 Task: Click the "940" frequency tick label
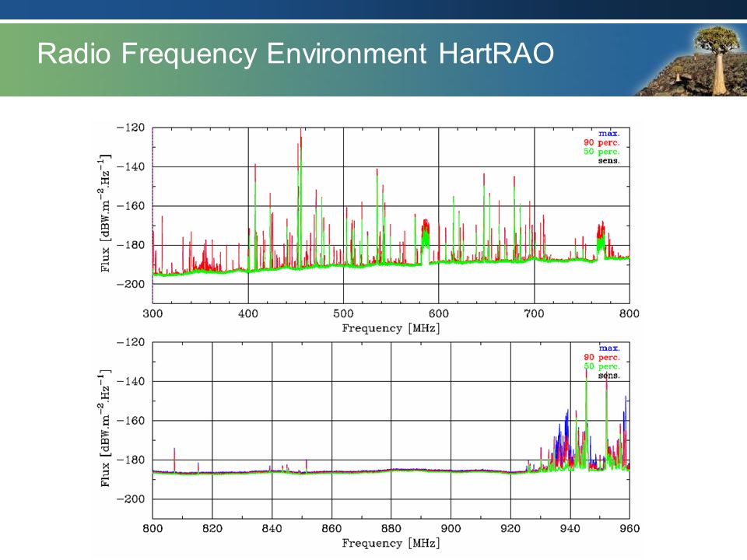[570, 528]
